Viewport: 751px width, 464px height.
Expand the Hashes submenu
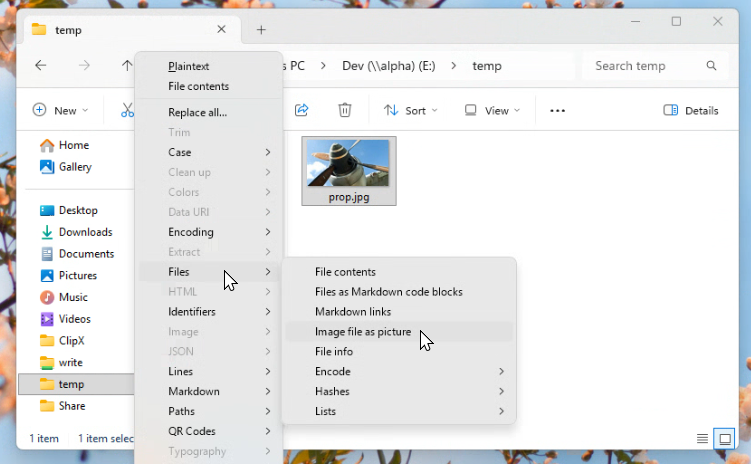pyautogui.click(x=399, y=392)
